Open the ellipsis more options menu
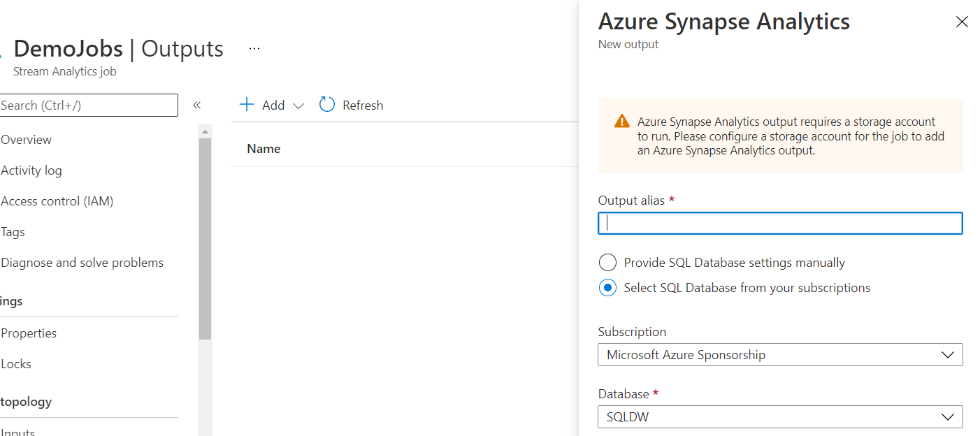The height and width of the screenshot is (436, 980). pos(254,49)
